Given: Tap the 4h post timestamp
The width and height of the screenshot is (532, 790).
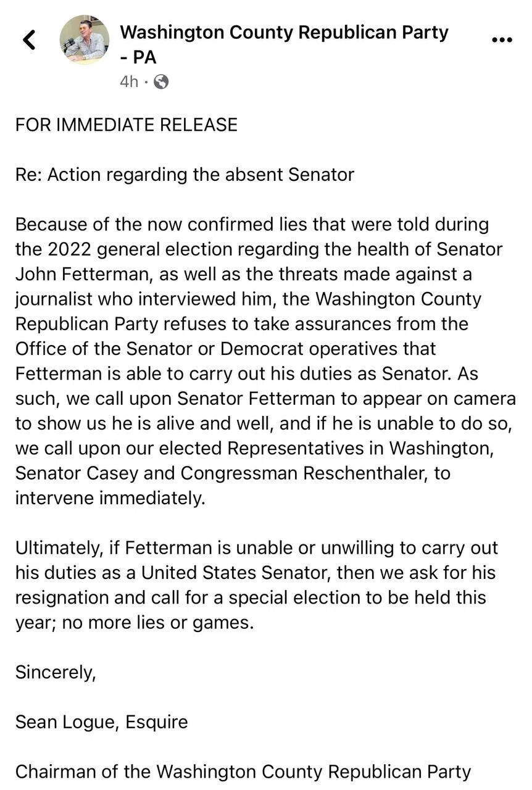Looking at the screenshot, I should (x=129, y=81).
